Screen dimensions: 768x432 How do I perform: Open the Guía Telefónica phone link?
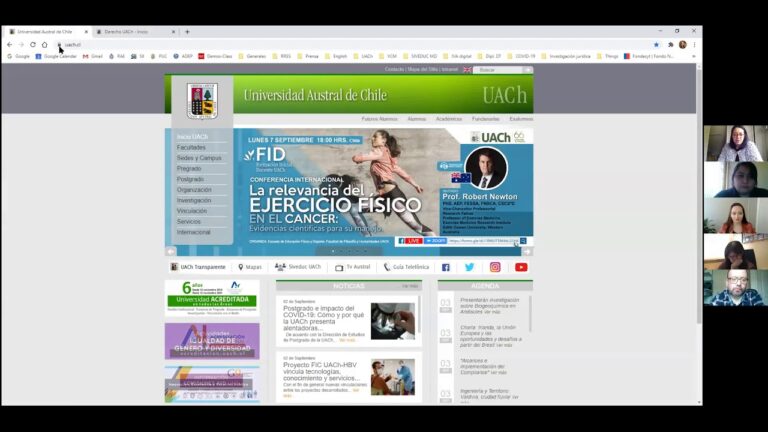point(406,267)
